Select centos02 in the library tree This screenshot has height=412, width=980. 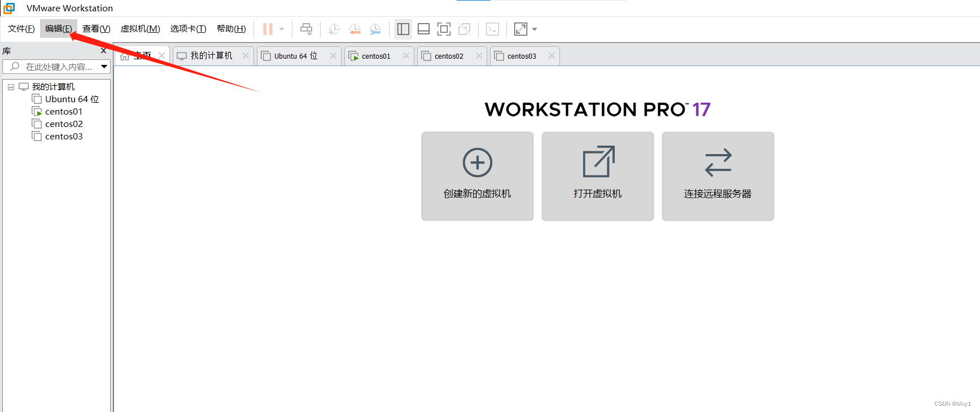point(64,124)
